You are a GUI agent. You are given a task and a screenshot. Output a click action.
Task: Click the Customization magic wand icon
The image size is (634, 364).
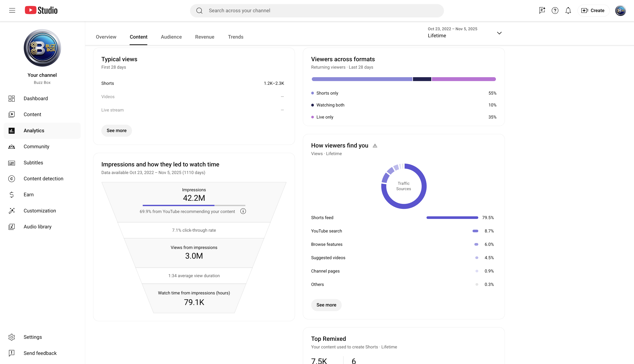point(12,211)
